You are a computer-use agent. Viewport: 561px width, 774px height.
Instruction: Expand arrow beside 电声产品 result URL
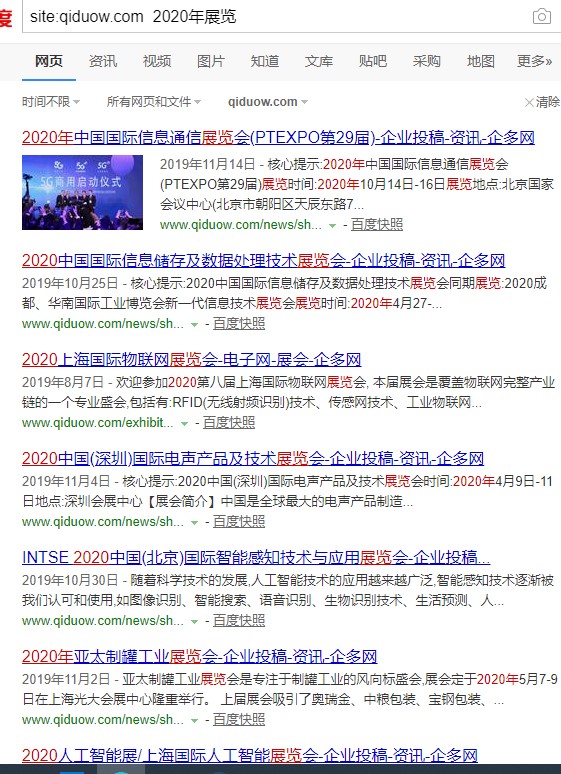195,522
